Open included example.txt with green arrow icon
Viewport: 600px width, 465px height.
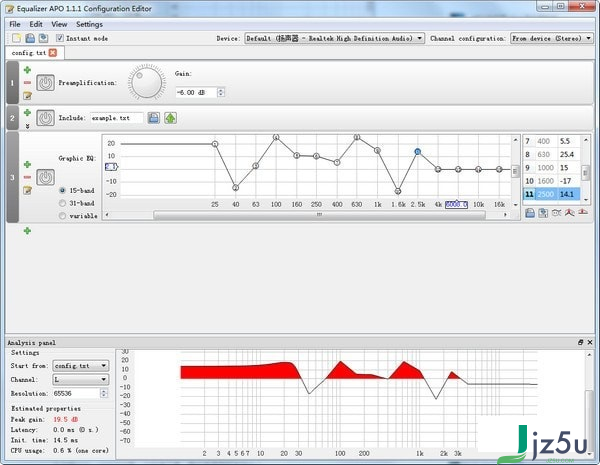click(170, 118)
